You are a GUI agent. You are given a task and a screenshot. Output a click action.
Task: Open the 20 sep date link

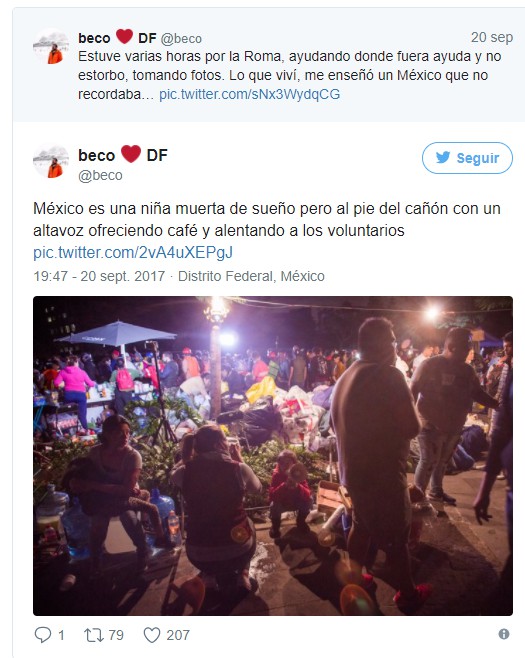[491, 37]
